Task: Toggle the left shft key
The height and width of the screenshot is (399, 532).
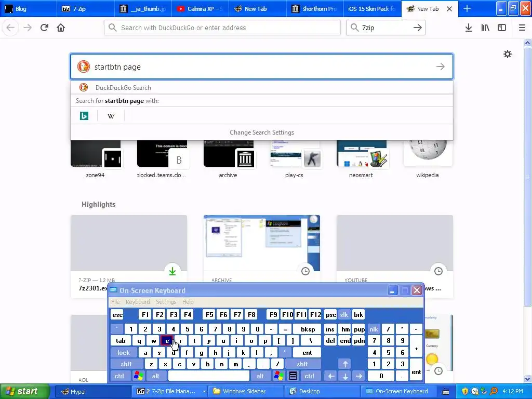Action: (126, 364)
